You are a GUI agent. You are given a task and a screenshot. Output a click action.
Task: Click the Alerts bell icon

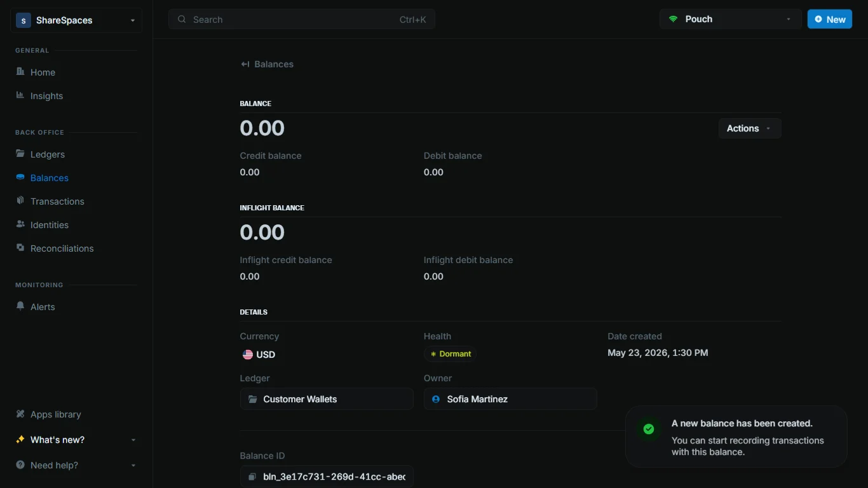pos(20,306)
